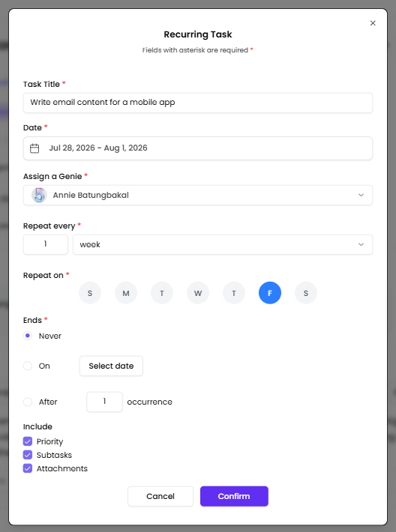Select the Ends After radio button
The width and height of the screenshot is (396, 532).
pos(28,402)
